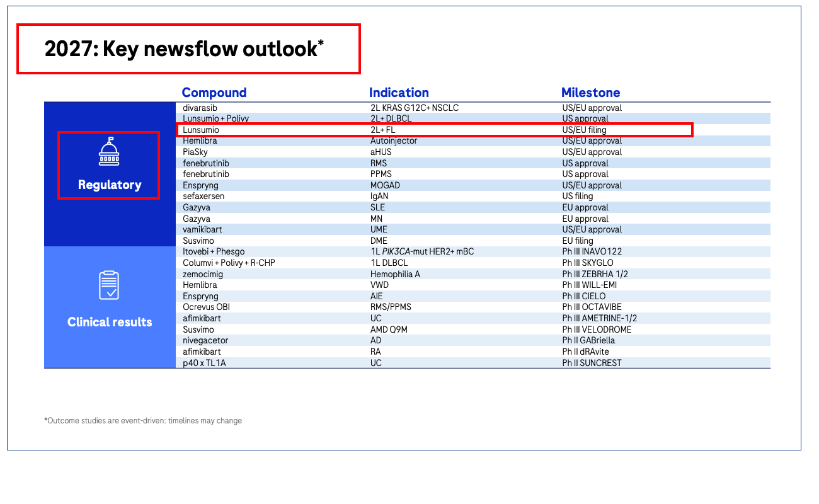Click the Milestone column header
The height and width of the screenshot is (504, 819).
point(591,93)
